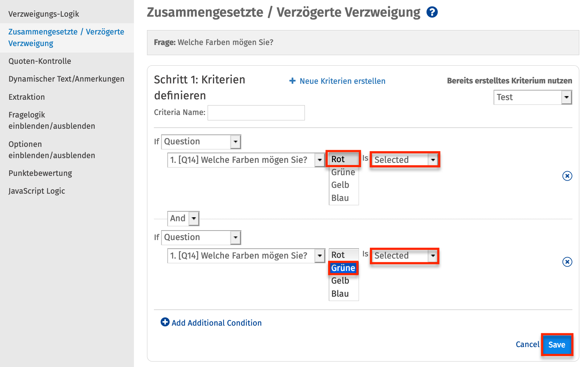Expand the first [Q14] Welche Farben question dropdown
Viewport: 588px width, 367px height.
(319, 160)
